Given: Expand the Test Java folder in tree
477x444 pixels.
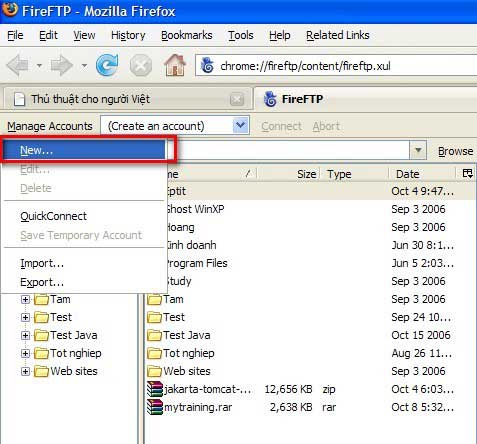Looking at the screenshot, I should point(25,336).
